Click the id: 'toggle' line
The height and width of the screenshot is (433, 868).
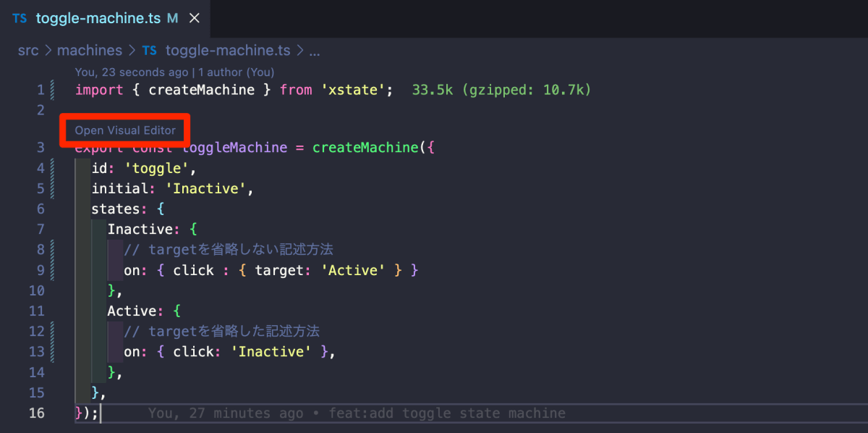pyautogui.click(x=143, y=168)
